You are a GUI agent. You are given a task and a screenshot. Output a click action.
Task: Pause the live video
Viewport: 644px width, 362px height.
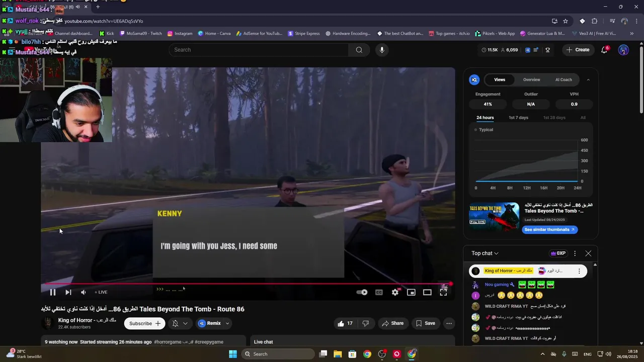tap(52, 292)
